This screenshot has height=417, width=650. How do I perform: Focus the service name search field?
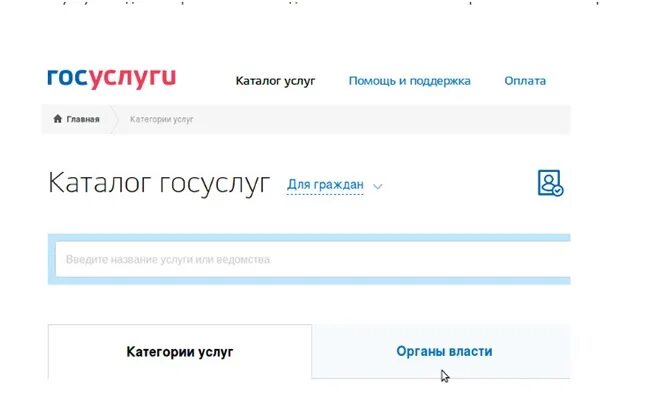[x=313, y=259]
